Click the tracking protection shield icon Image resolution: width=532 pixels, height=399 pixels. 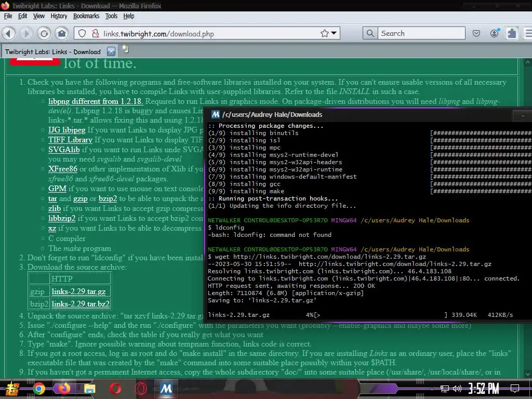(82, 33)
